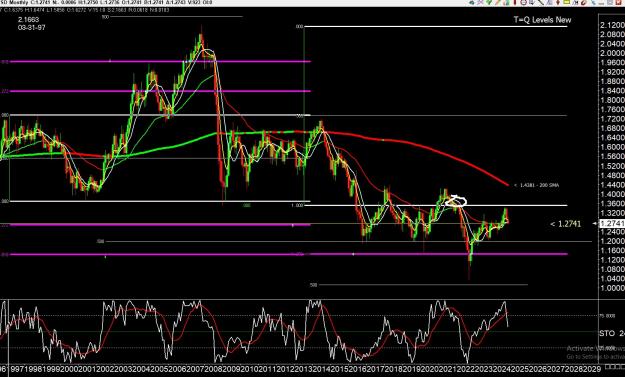The image size is (625, 377).
Task: Click the red printer-shaped toolbar icon
Action: point(523,2)
